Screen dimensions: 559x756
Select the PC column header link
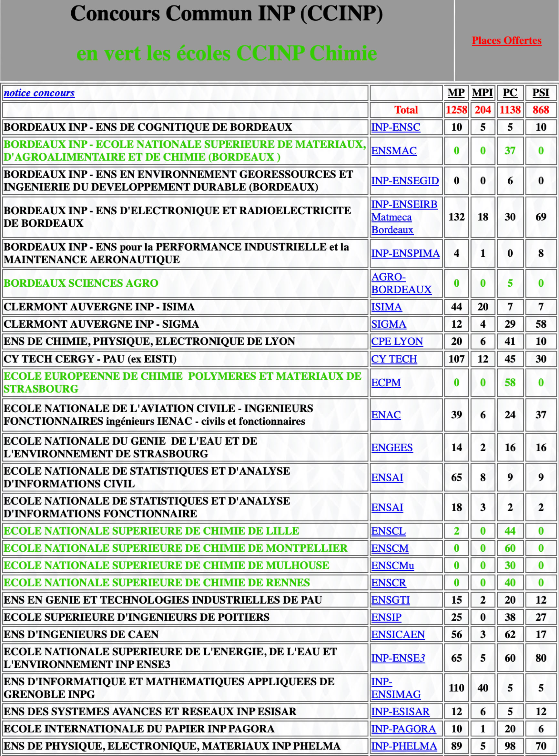pos(510,93)
